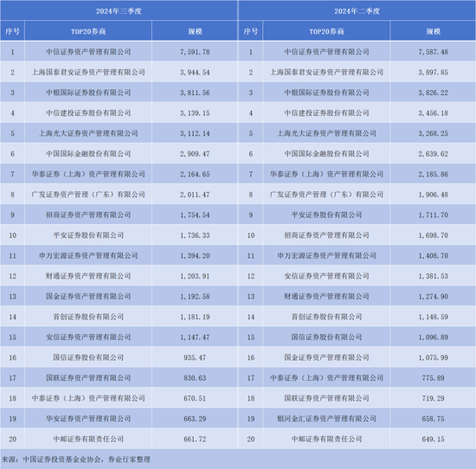476x469 pixels.
Task: Click the 2,185.86 cell
Action: click(x=434, y=174)
